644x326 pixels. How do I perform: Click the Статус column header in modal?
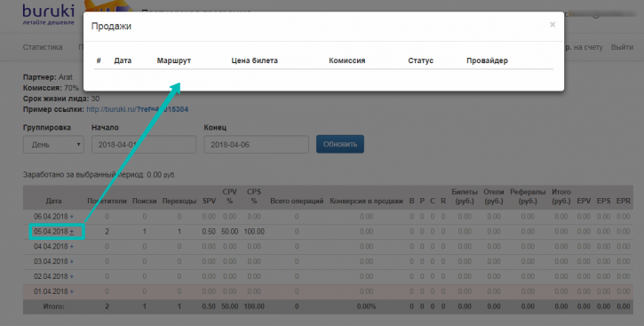420,60
